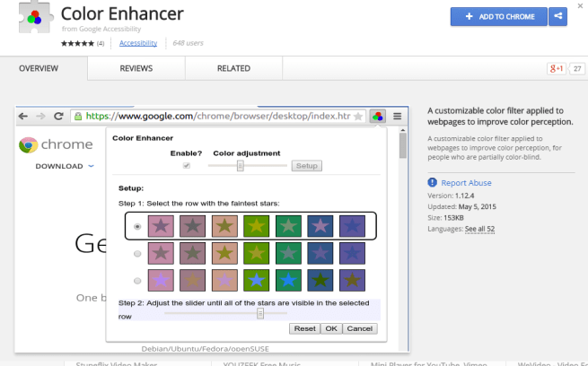The width and height of the screenshot is (588, 366).
Task: Click the Color Enhancer toolbar extension icon
Action: pos(378,117)
